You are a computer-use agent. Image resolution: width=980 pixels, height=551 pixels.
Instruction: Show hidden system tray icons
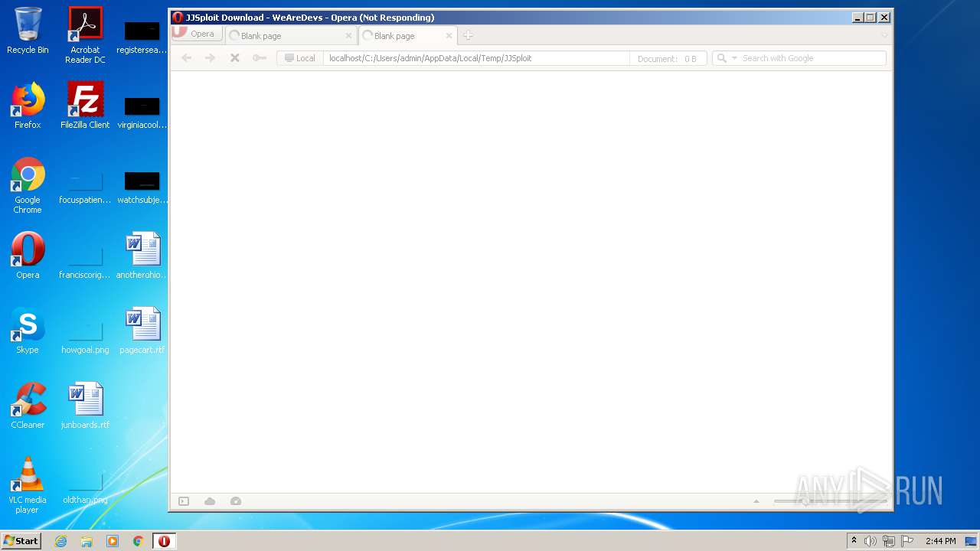tap(854, 541)
